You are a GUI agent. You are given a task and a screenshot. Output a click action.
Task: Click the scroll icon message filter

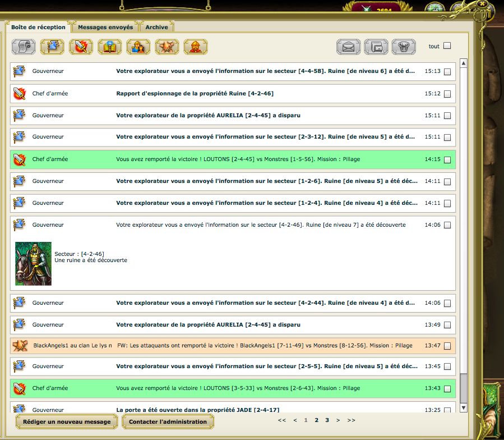tap(24, 47)
